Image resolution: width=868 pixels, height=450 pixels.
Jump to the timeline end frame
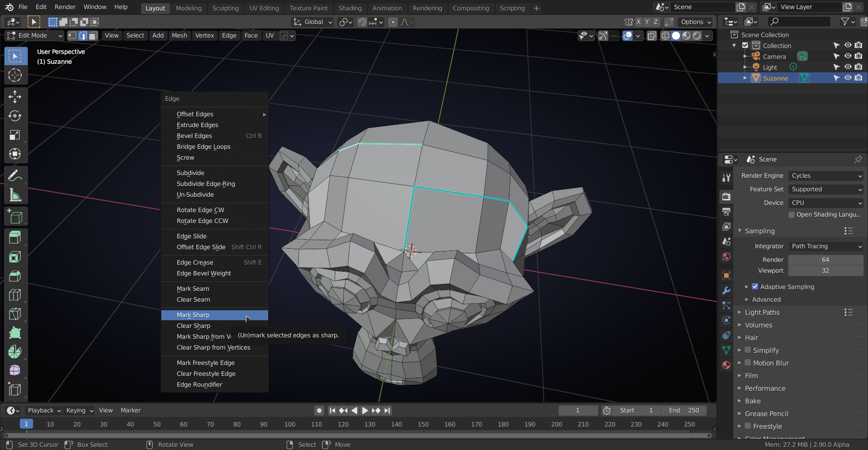[x=387, y=410]
